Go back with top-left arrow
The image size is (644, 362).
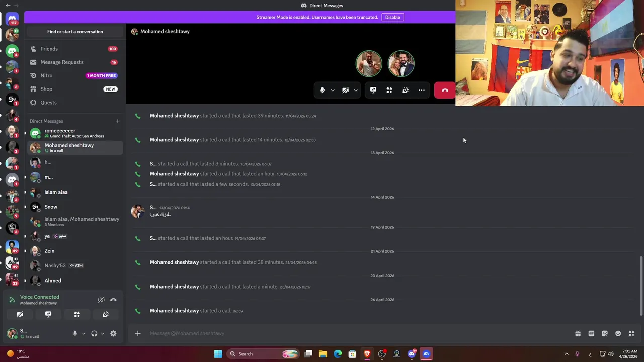click(8, 5)
